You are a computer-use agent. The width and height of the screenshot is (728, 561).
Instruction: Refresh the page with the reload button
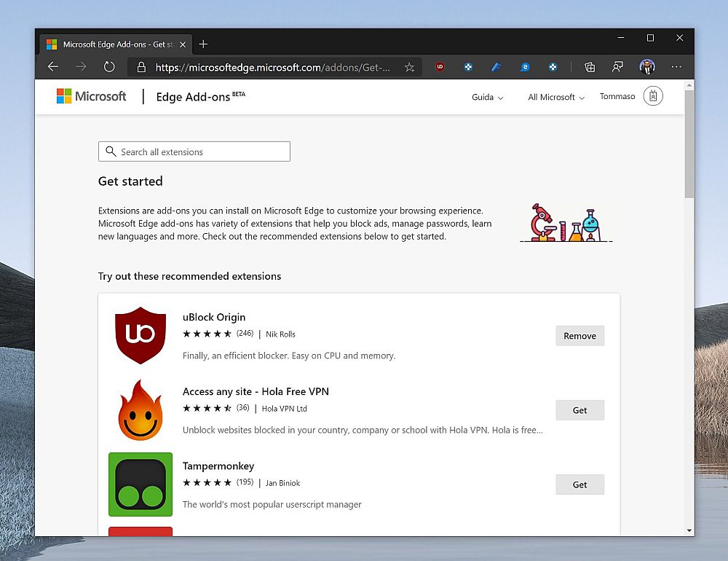pyautogui.click(x=109, y=67)
